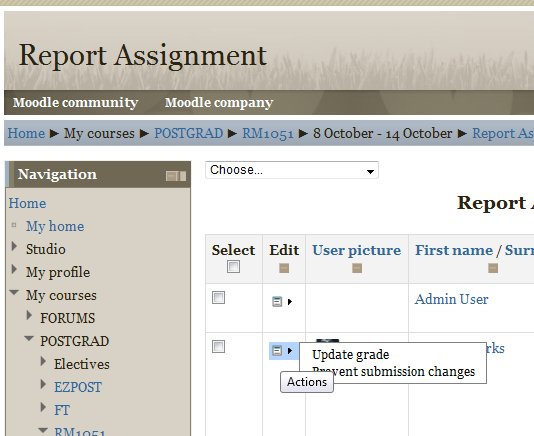Hide the First name column via its icon
The image size is (534, 436).
click(493, 268)
